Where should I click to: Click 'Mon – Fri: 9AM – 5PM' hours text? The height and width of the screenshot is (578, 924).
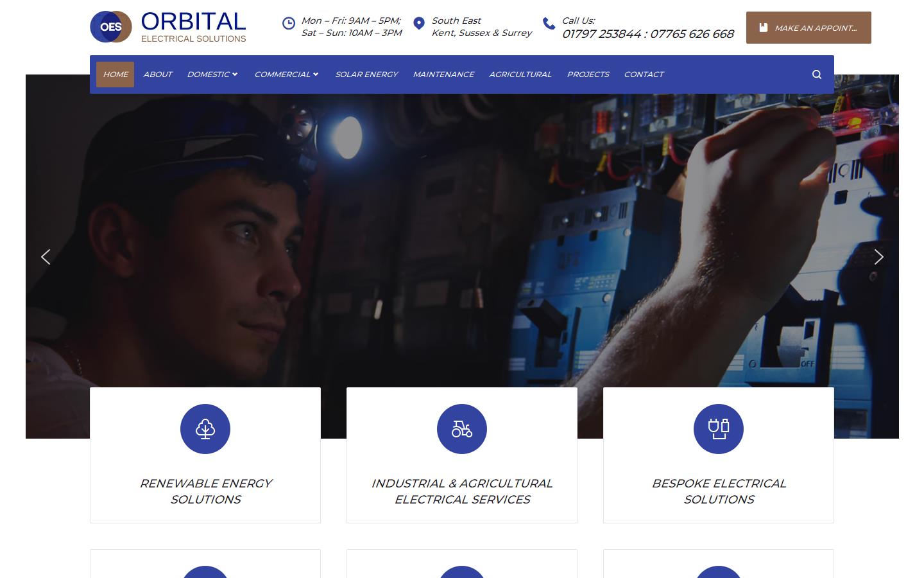click(351, 21)
